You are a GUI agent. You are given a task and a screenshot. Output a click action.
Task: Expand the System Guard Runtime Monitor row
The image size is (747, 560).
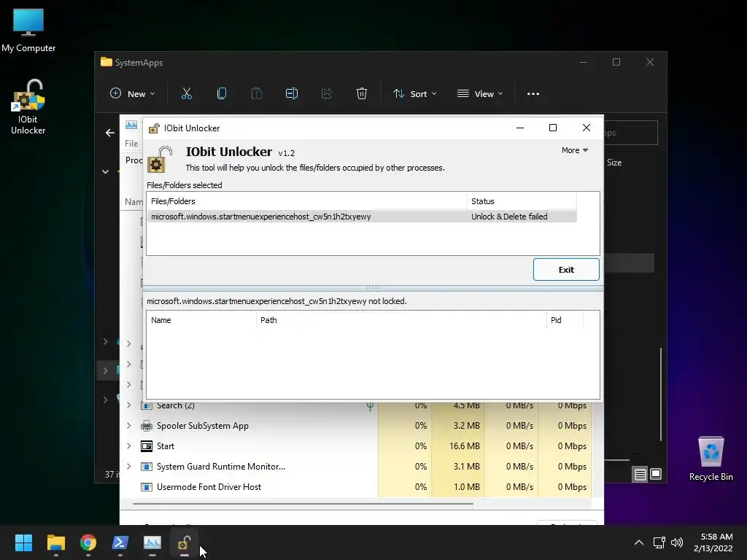click(x=128, y=467)
